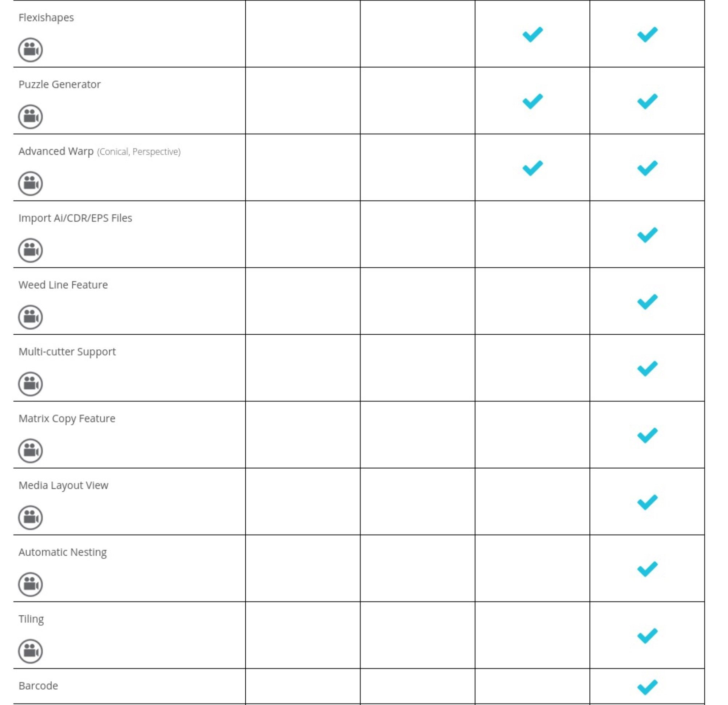Open the Media Layout View video icon
This screenshot has height=705, width=728.
tap(31, 517)
